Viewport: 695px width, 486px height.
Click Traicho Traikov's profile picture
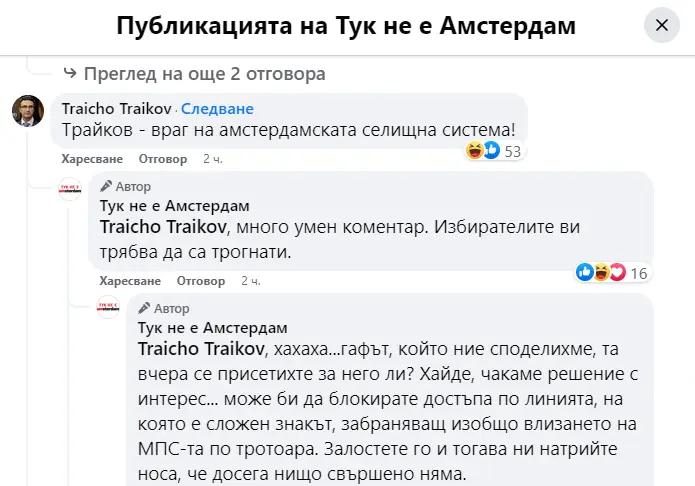27,110
